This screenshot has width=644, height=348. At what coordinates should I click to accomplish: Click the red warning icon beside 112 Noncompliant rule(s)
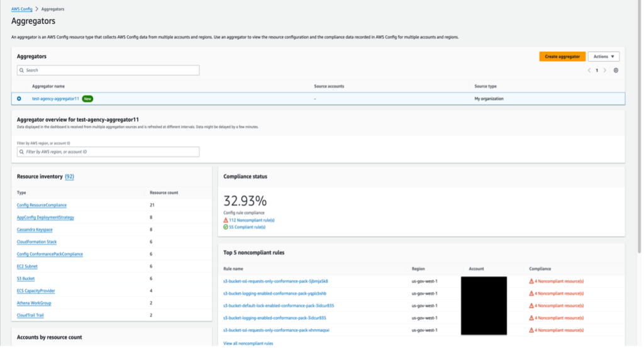tap(226, 220)
